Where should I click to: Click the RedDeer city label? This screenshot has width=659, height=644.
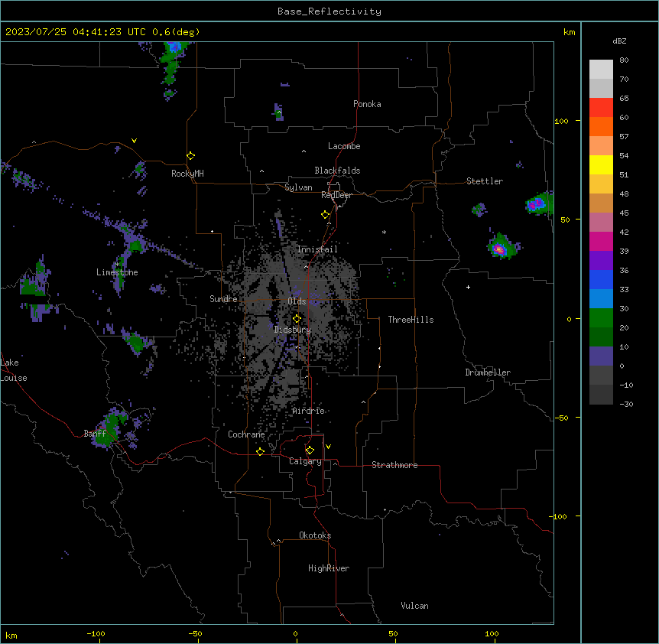[x=336, y=195]
